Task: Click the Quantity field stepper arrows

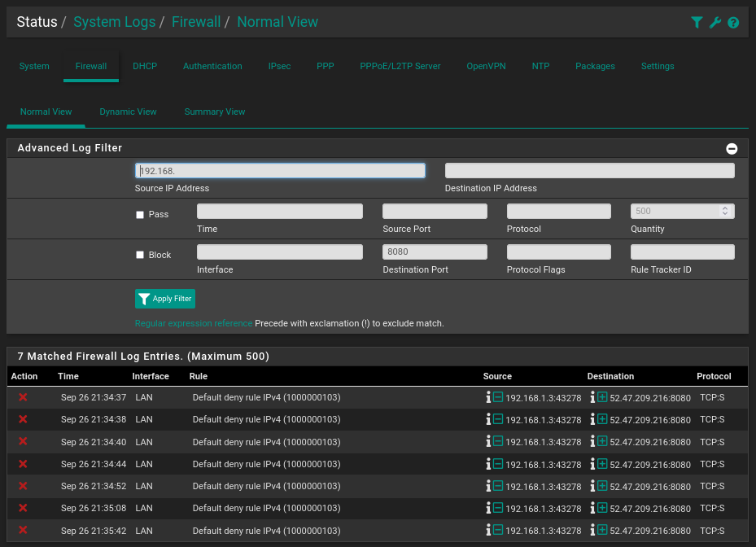Action: (725, 212)
